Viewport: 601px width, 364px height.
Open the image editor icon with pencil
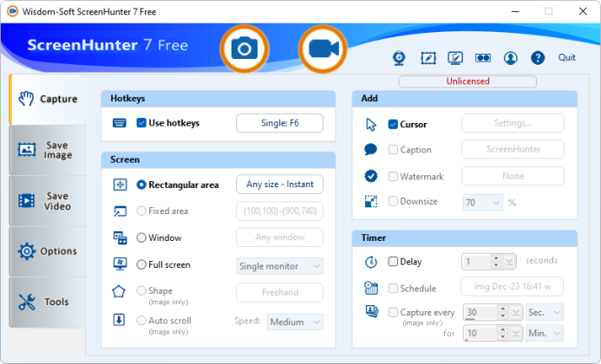coord(428,58)
